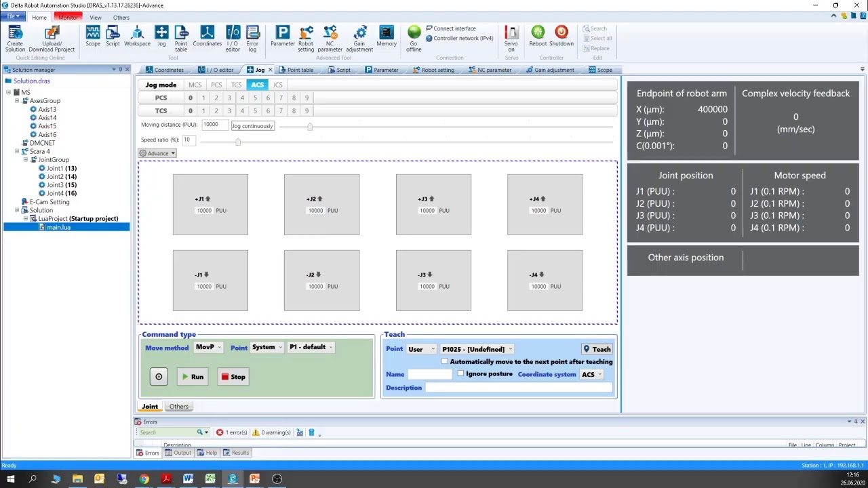Open the Memory tool
868x488 pixels.
(x=387, y=37)
